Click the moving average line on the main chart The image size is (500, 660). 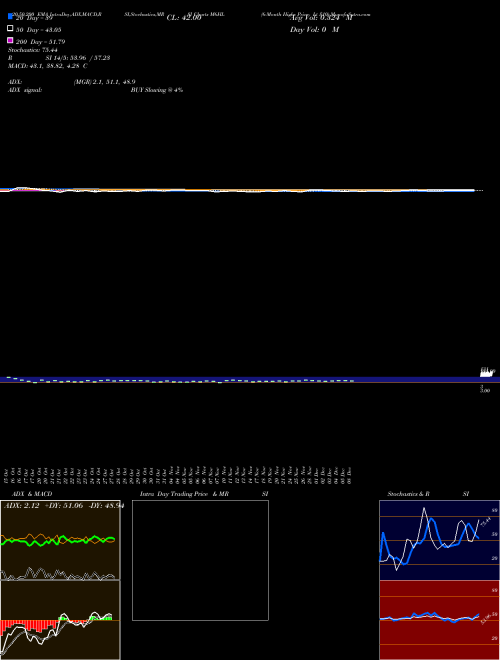(237, 190)
